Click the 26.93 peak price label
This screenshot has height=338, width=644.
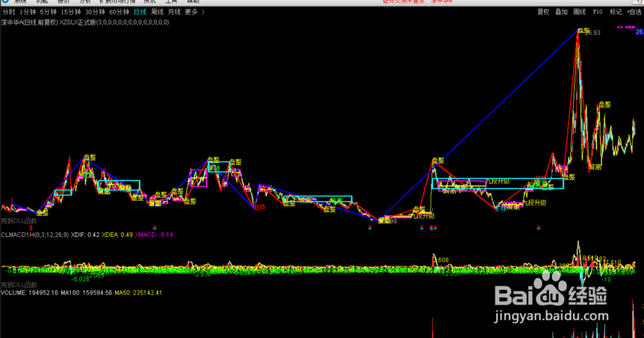(592, 33)
